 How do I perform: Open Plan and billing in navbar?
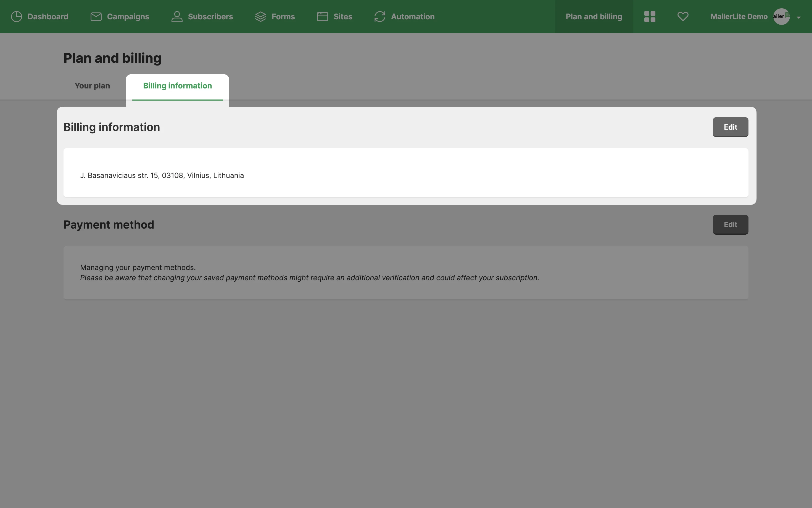click(x=594, y=17)
